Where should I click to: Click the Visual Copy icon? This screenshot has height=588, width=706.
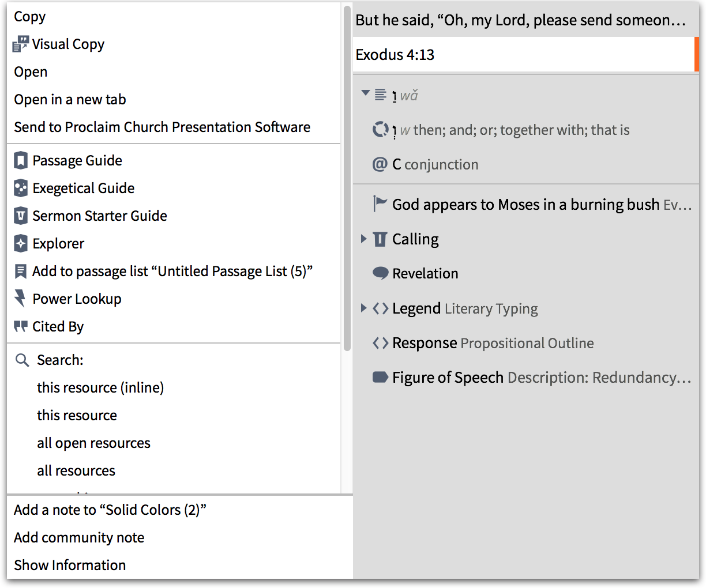[20, 44]
